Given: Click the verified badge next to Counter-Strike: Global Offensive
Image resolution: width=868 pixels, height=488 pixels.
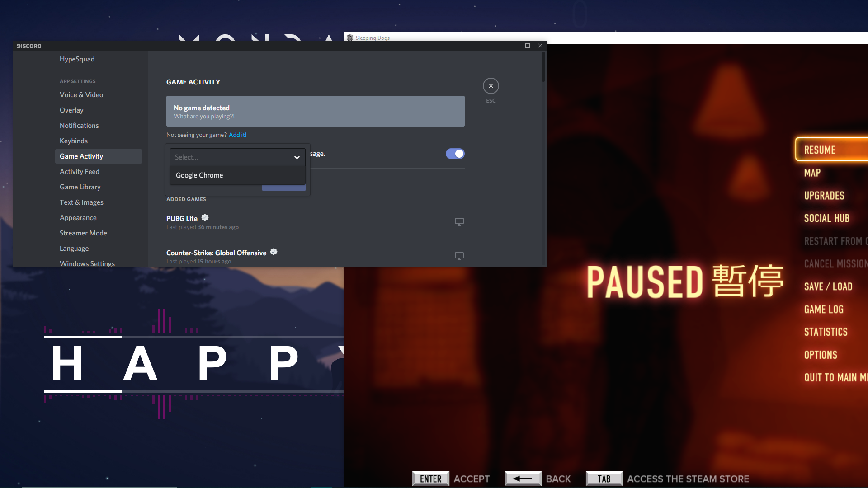Looking at the screenshot, I should click(x=274, y=252).
